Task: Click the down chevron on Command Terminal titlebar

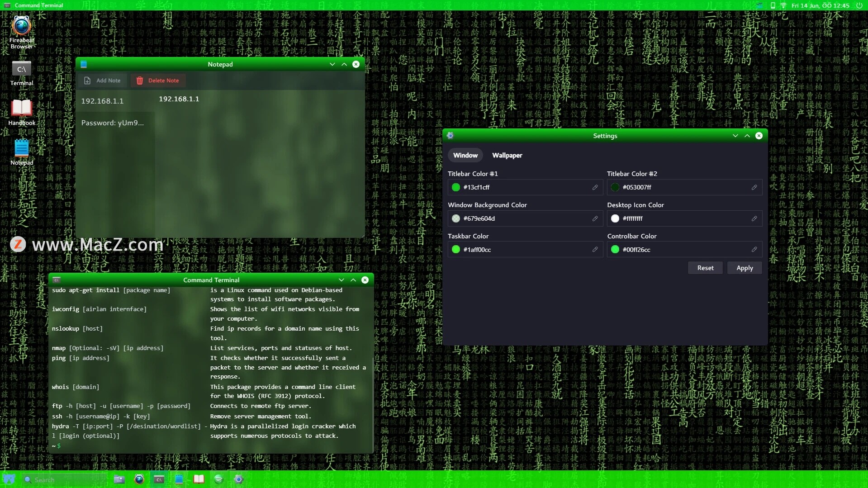Action: coord(342,280)
